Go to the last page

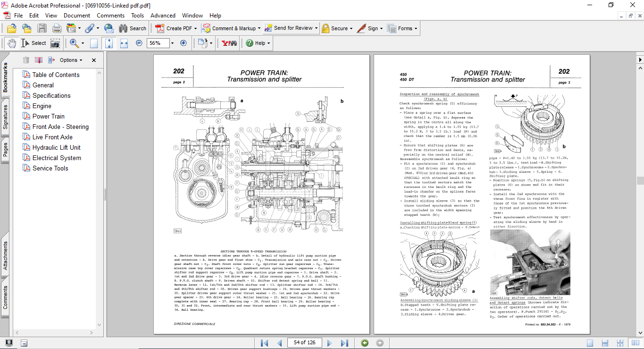point(344,343)
